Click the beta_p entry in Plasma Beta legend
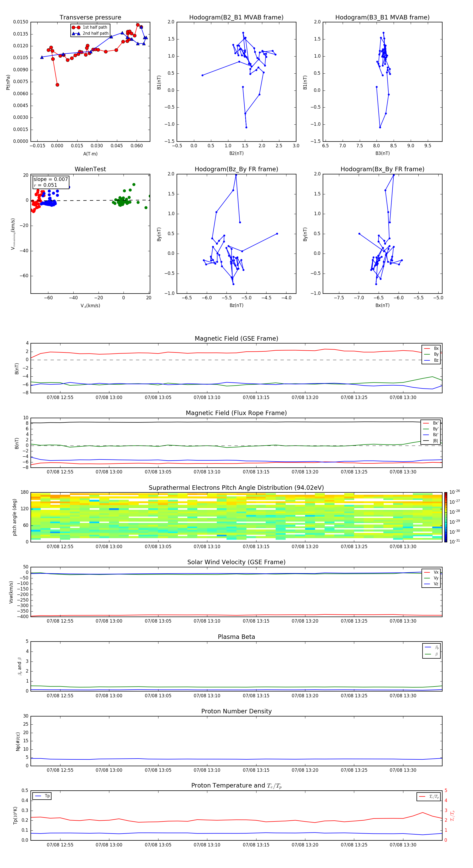This screenshot has width=473, height=868. click(x=431, y=647)
